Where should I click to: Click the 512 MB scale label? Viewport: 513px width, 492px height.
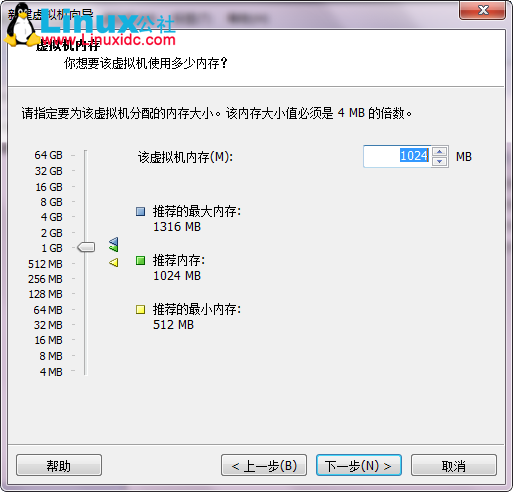click(45, 264)
